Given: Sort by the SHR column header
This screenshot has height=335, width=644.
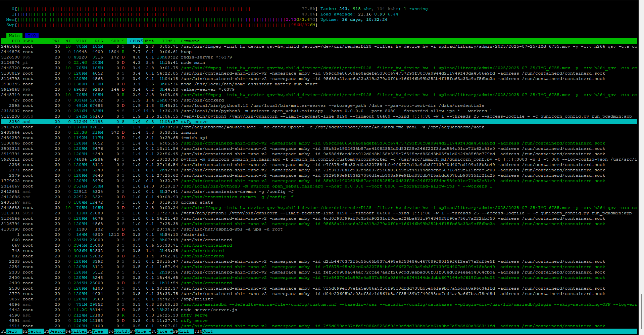Looking at the screenshot, I should [115, 41].
